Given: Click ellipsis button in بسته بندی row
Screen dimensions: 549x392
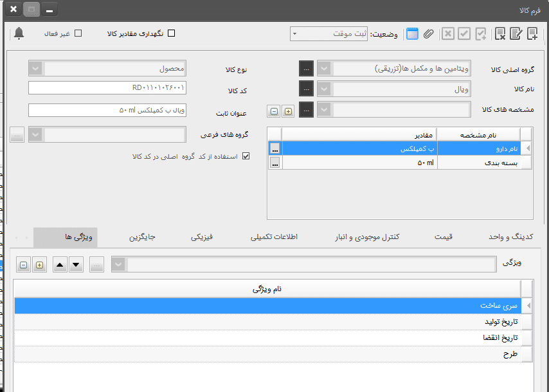Looking at the screenshot, I should (x=275, y=163).
